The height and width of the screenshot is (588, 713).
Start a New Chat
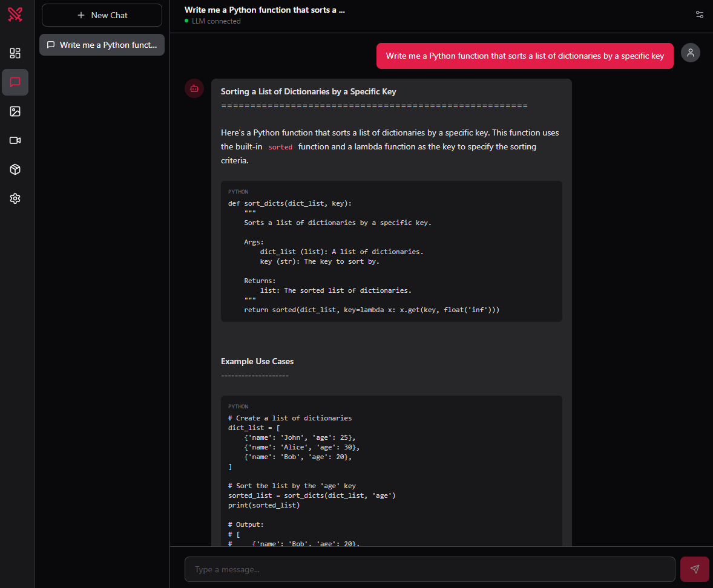pos(102,15)
